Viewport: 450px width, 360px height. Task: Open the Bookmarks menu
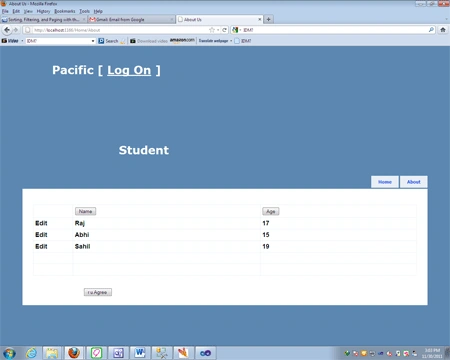[65, 11]
